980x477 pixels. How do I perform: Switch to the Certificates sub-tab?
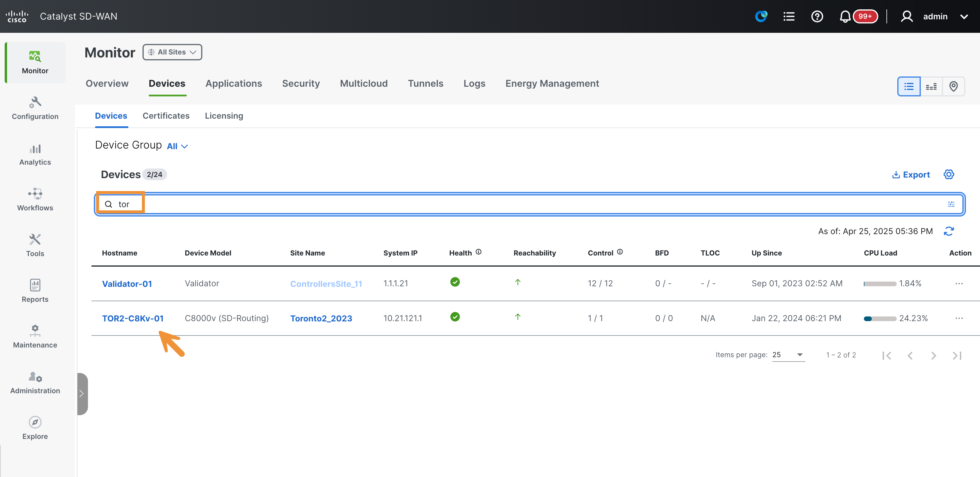[x=166, y=115]
